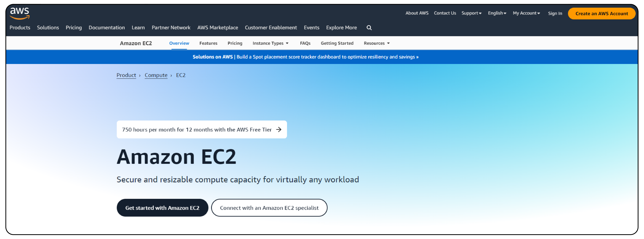Open the Solutions menu

click(48, 28)
